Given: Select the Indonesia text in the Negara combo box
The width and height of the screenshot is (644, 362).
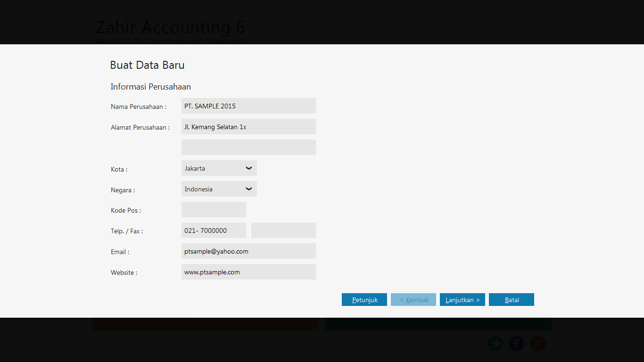Looking at the screenshot, I should point(198,189).
